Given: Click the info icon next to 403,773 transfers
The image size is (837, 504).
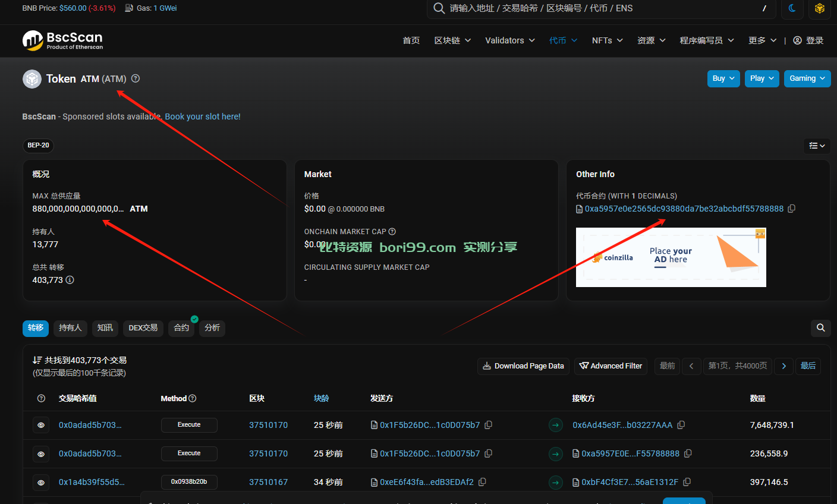Looking at the screenshot, I should [x=70, y=280].
